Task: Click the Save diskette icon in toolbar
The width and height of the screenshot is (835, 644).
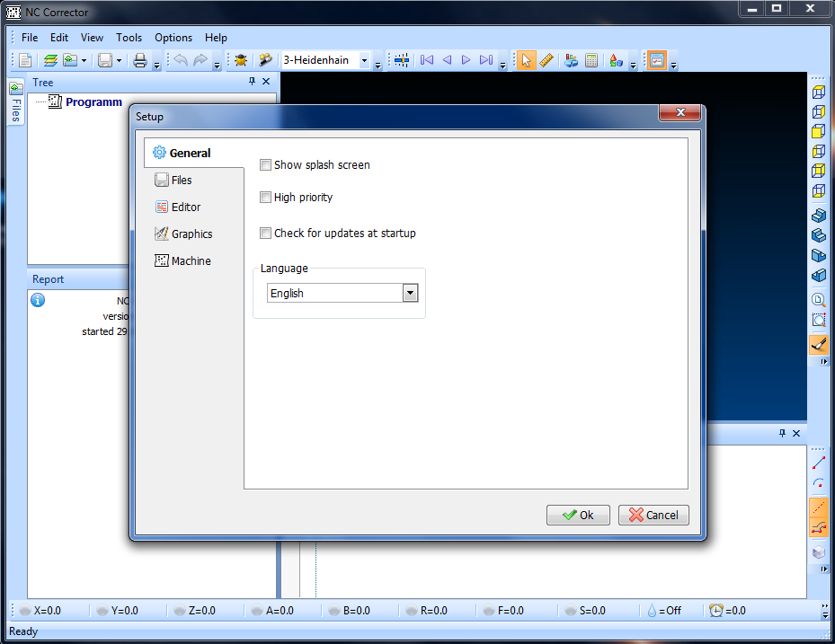Action: [105, 60]
